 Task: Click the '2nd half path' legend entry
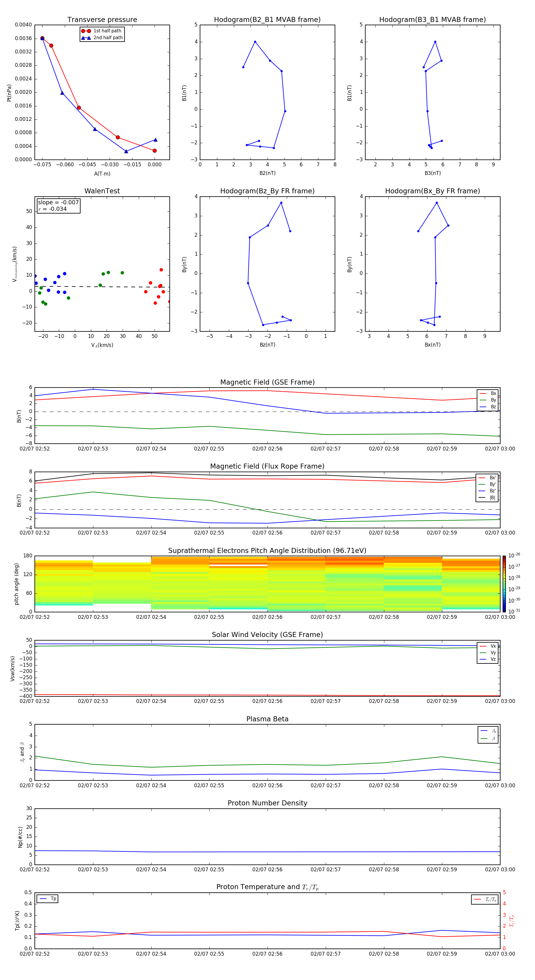point(102,38)
